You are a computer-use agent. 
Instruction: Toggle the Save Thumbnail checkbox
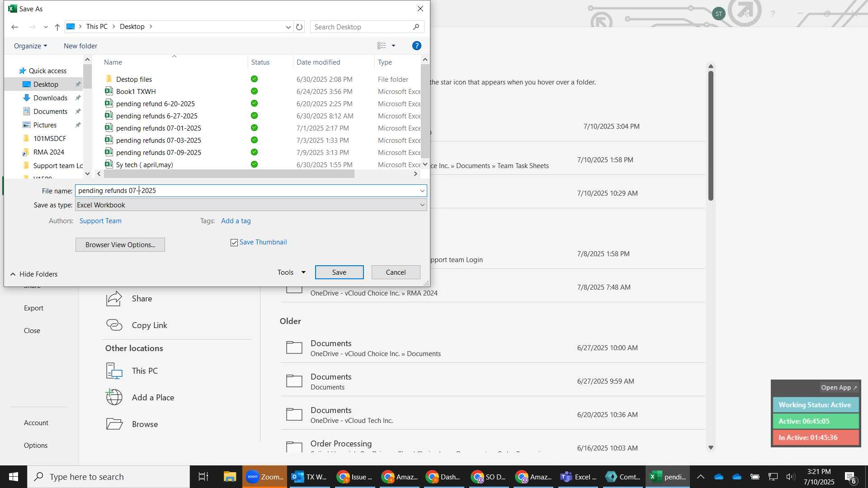234,243
